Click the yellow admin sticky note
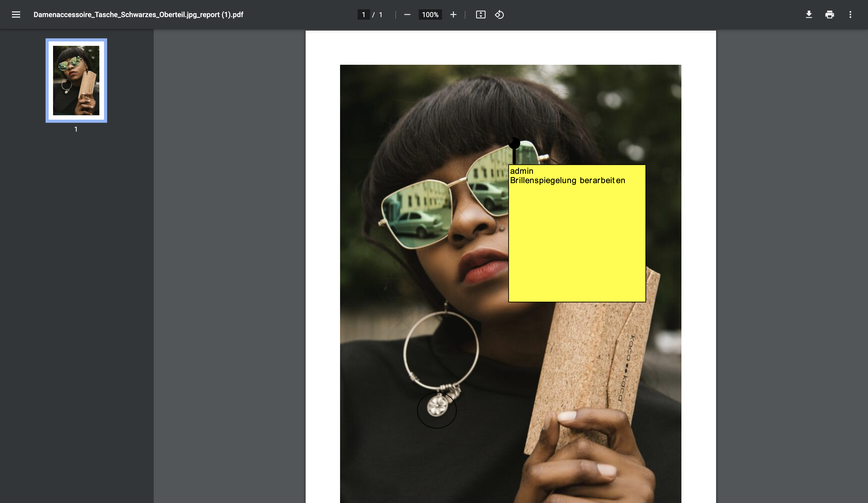868x503 pixels. tap(577, 241)
